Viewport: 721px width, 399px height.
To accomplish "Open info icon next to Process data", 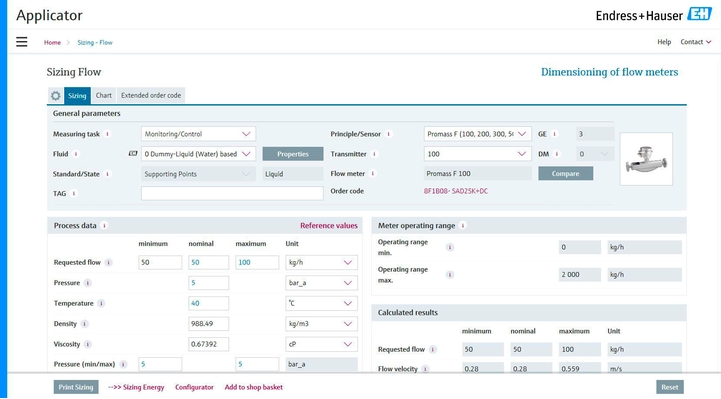I will (x=104, y=225).
